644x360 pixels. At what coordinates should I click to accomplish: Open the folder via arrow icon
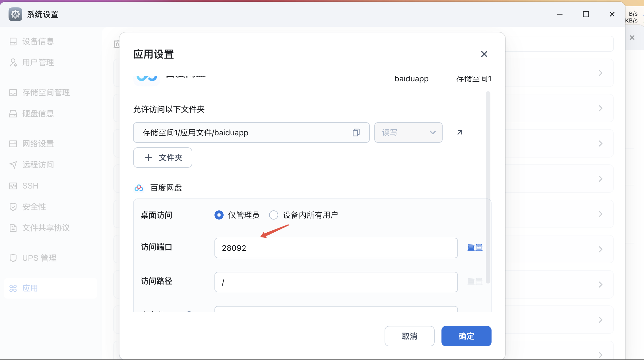460,133
